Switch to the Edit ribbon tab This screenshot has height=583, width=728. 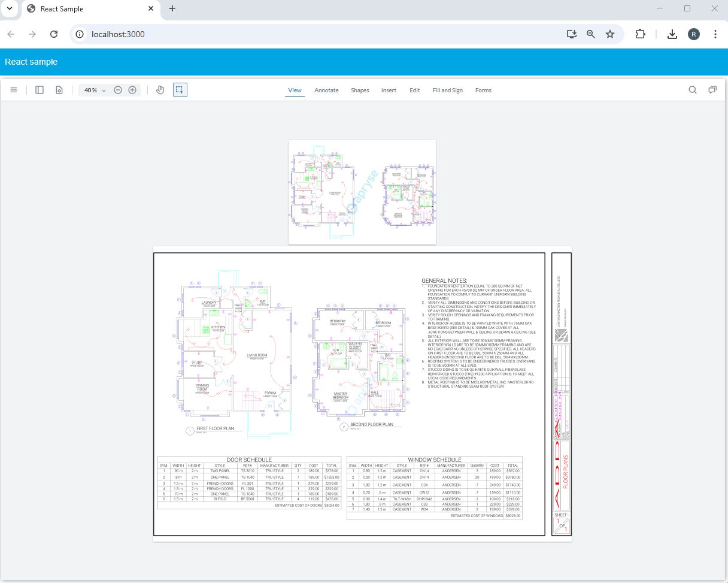click(414, 90)
